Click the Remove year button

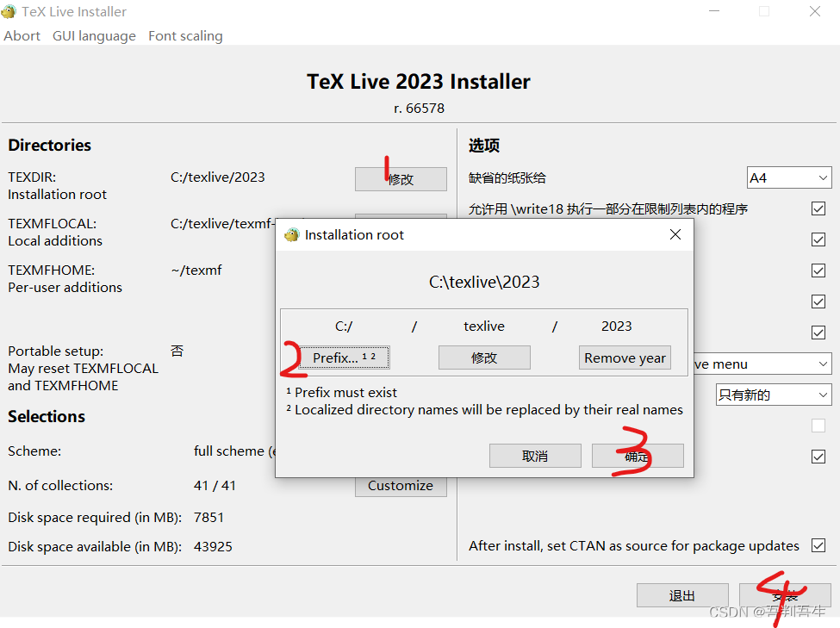625,358
